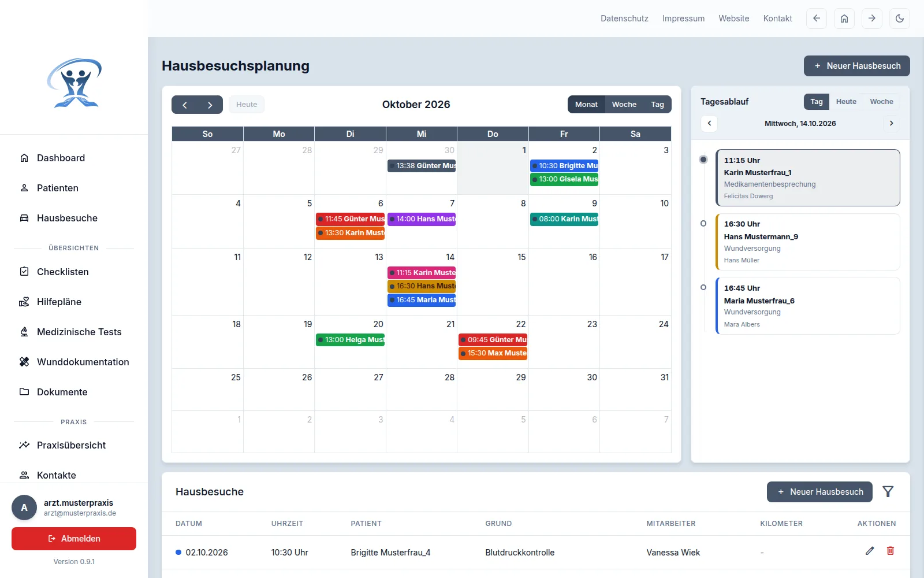Open the Impressum link
The width and height of the screenshot is (924, 578).
point(683,18)
